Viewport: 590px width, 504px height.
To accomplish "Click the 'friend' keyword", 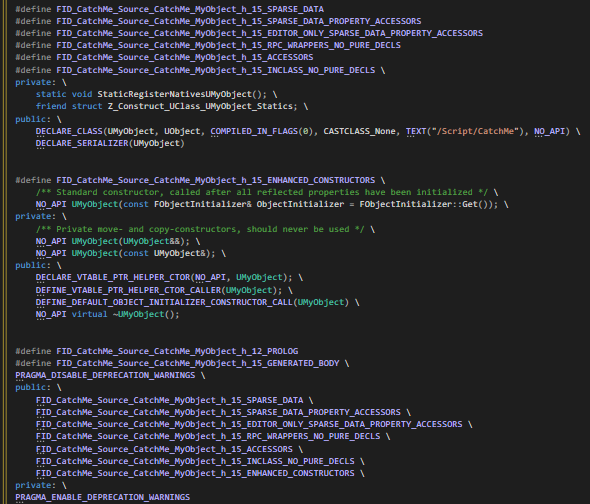I will pos(51,106).
